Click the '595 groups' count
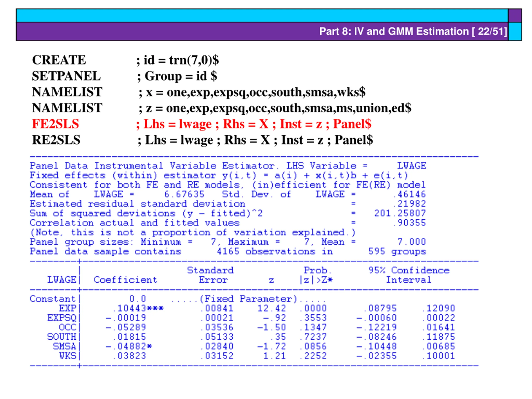The height and width of the screenshot is (399, 532). point(397,252)
